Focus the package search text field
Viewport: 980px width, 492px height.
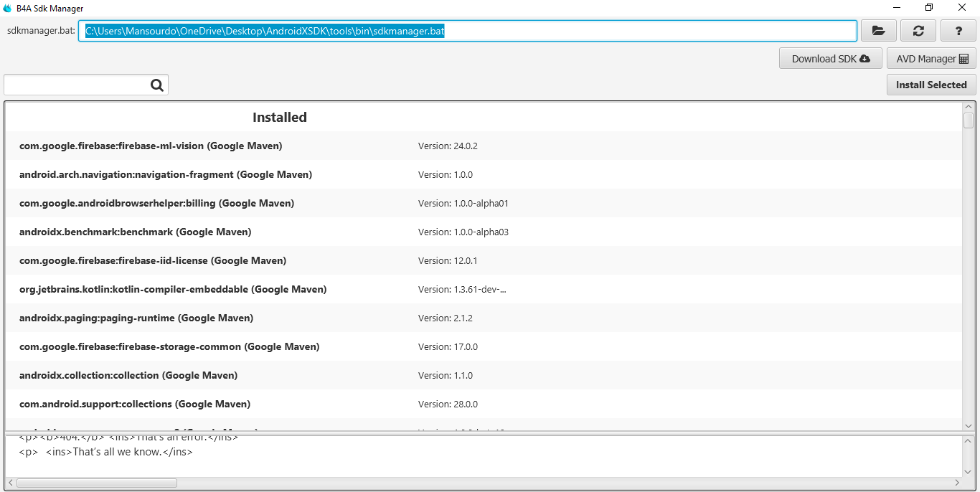tap(75, 85)
